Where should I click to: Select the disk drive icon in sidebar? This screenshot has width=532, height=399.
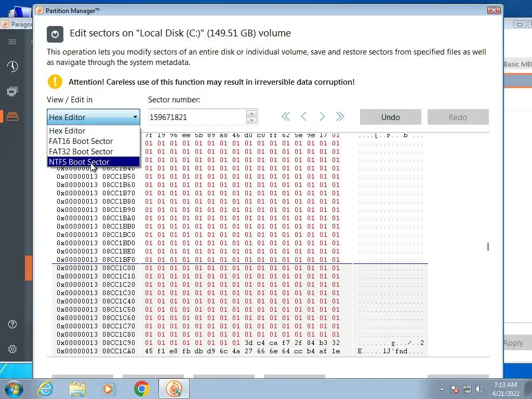[12, 116]
